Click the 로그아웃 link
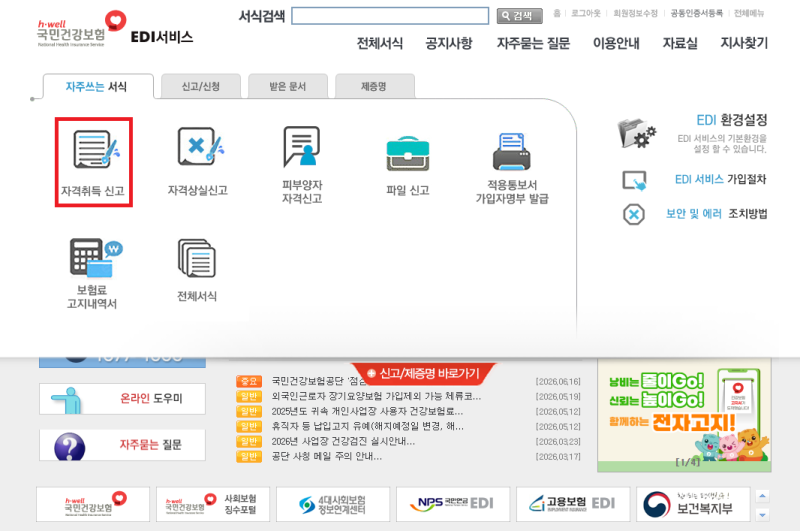The width and height of the screenshot is (800, 531). point(586,13)
